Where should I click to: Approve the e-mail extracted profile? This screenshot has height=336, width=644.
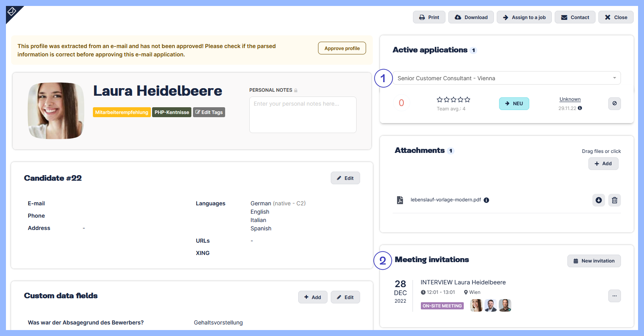(342, 48)
